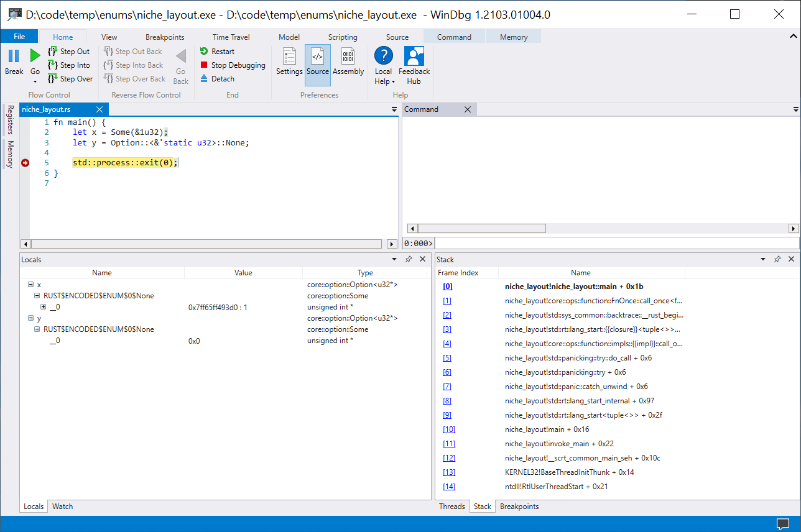The height and width of the screenshot is (532, 801).
Task: Open Feedback Hub icon
Action: pos(414,56)
